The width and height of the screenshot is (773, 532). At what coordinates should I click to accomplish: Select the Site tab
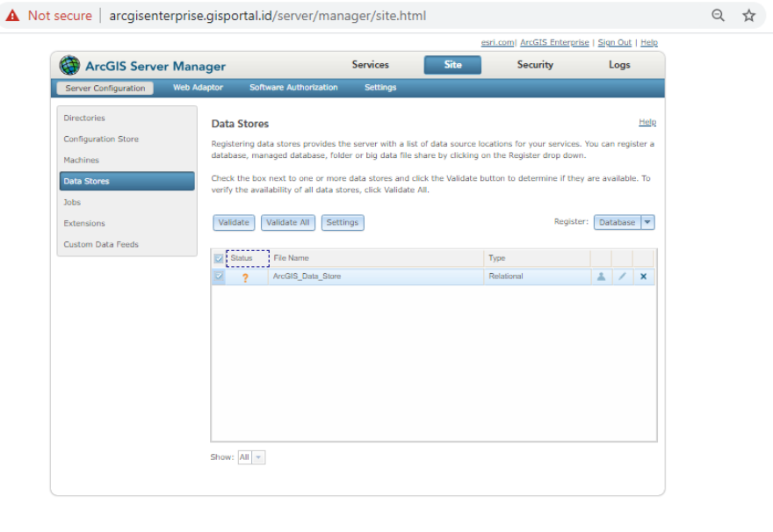tap(452, 65)
